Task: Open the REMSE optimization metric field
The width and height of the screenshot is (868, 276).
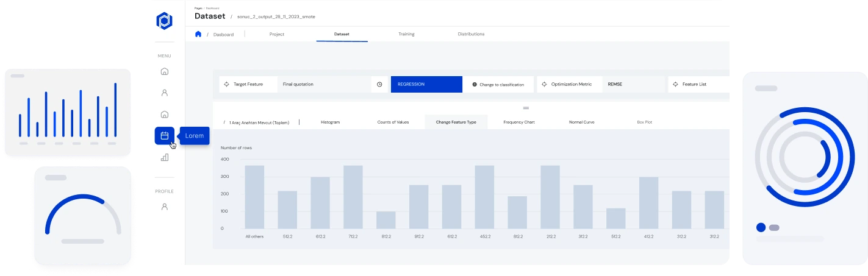Action: tap(634, 84)
